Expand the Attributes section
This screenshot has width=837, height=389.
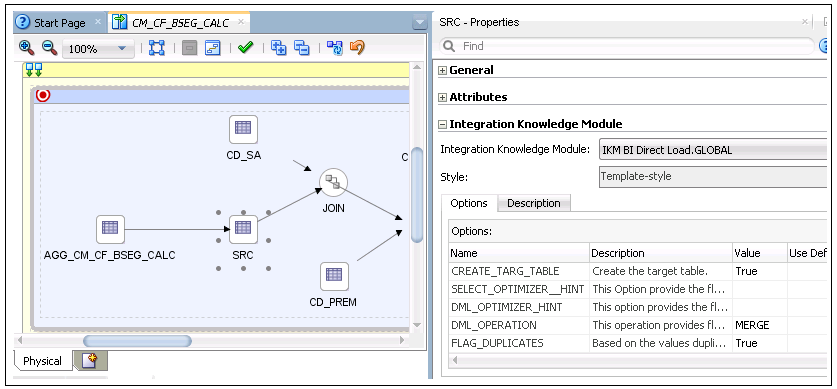[x=443, y=98]
